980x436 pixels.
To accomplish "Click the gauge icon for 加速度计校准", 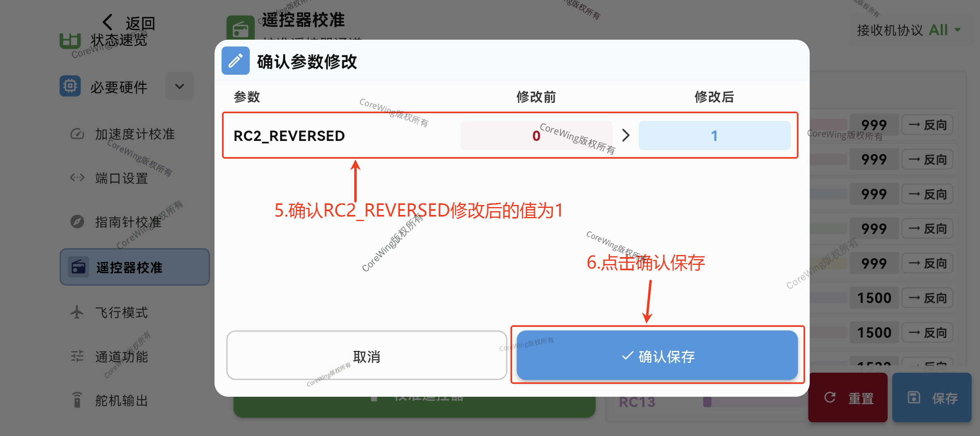I will (x=77, y=134).
